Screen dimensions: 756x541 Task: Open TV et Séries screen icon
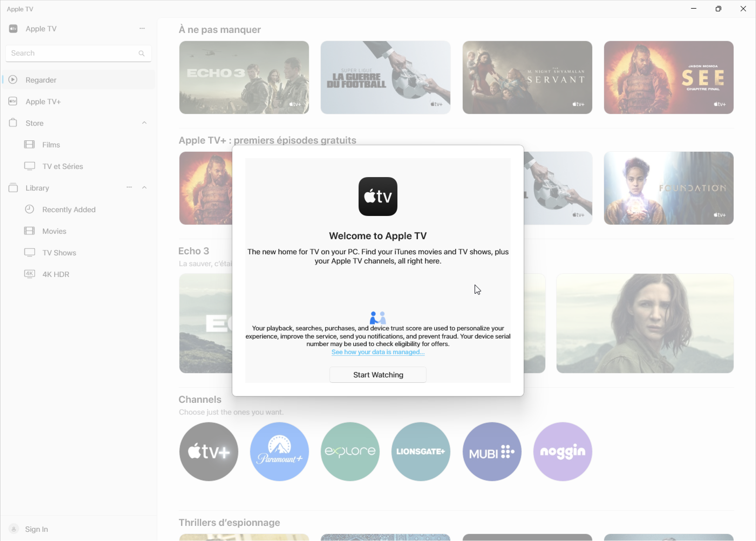[x=30, y=166]
